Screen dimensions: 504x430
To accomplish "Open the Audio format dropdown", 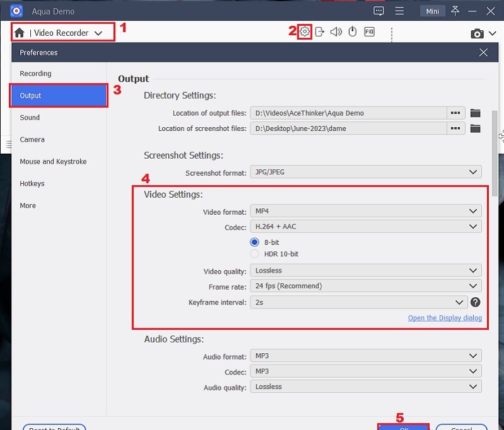I will (366, 356).
